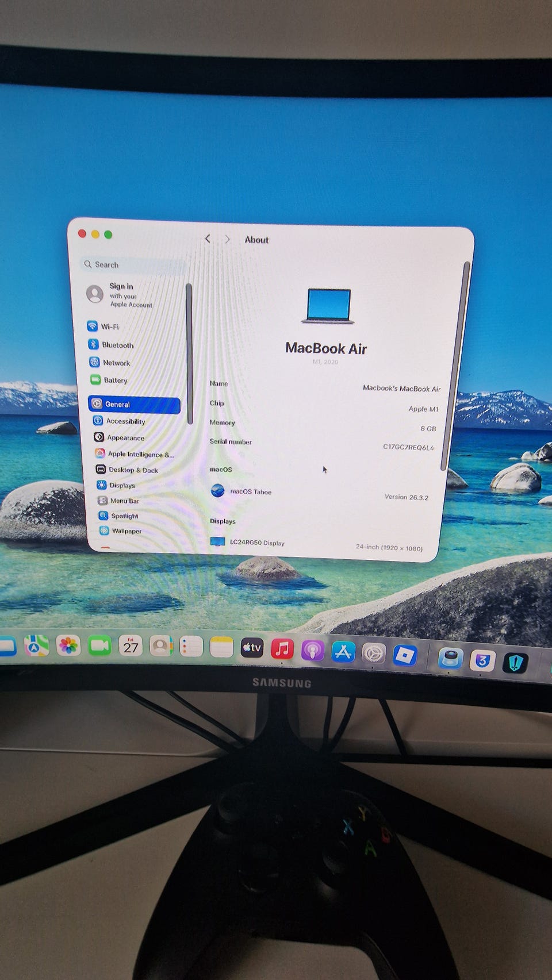Click the "Apple M1" chip value
The height and width of the screenshot is (980, 552).
pos(423,409)
